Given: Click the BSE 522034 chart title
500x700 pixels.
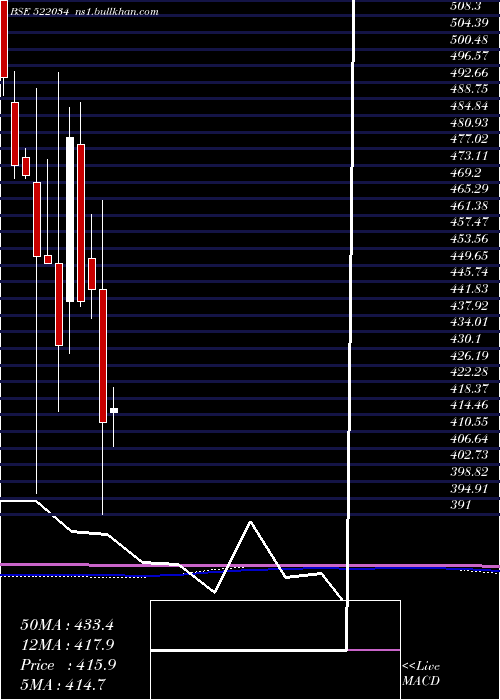Looking at the screenshot, I should (x=39, y=12).
